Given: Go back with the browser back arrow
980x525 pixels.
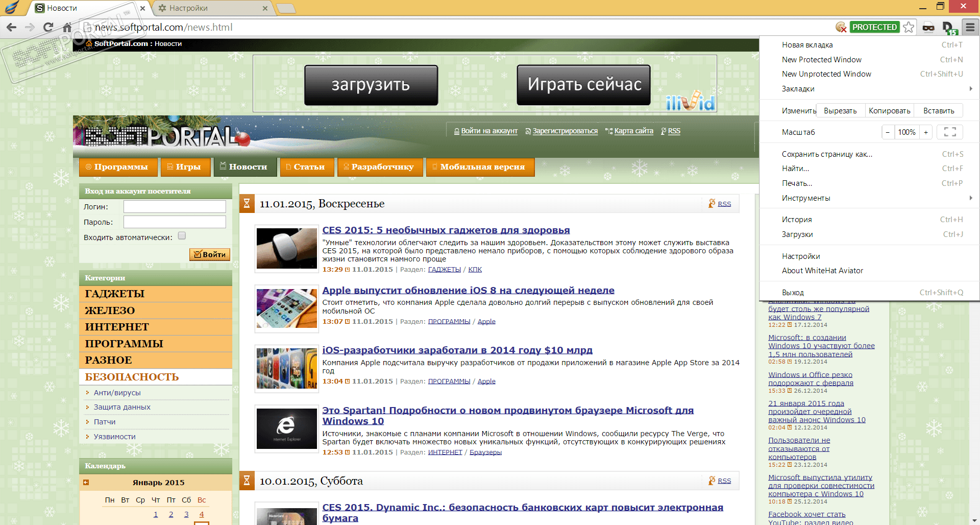Looking at the screenshot, I should click(11, 27).
